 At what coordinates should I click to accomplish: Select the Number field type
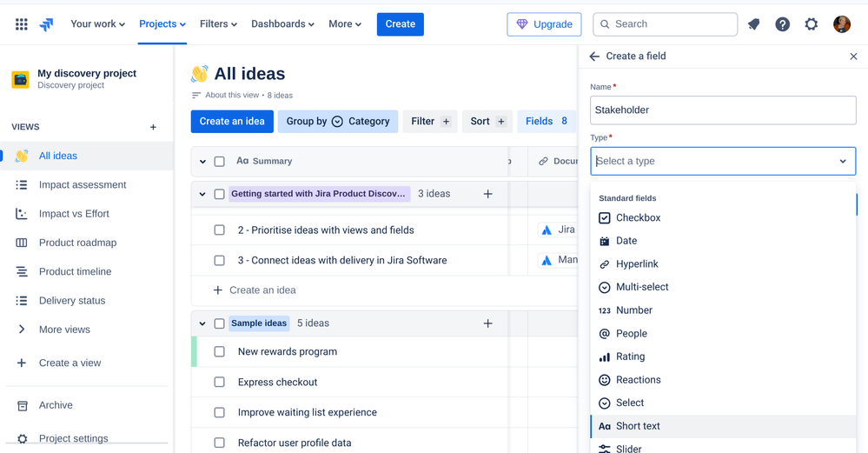[x=723, y=310]
